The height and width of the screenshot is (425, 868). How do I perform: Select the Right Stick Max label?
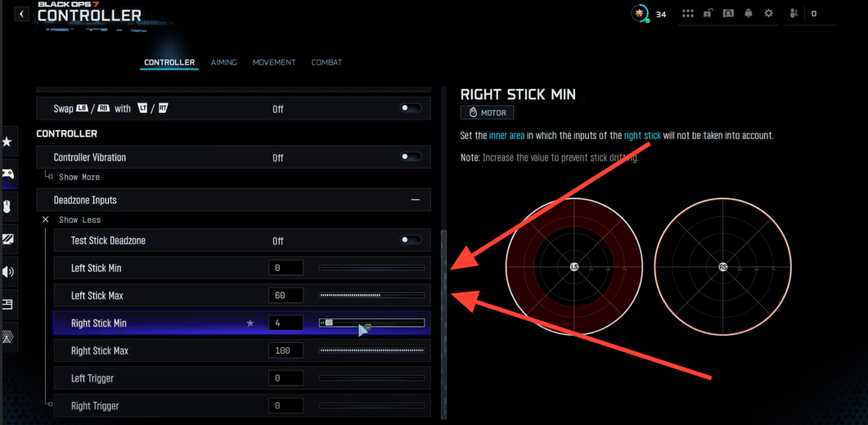tap(100, 350)
